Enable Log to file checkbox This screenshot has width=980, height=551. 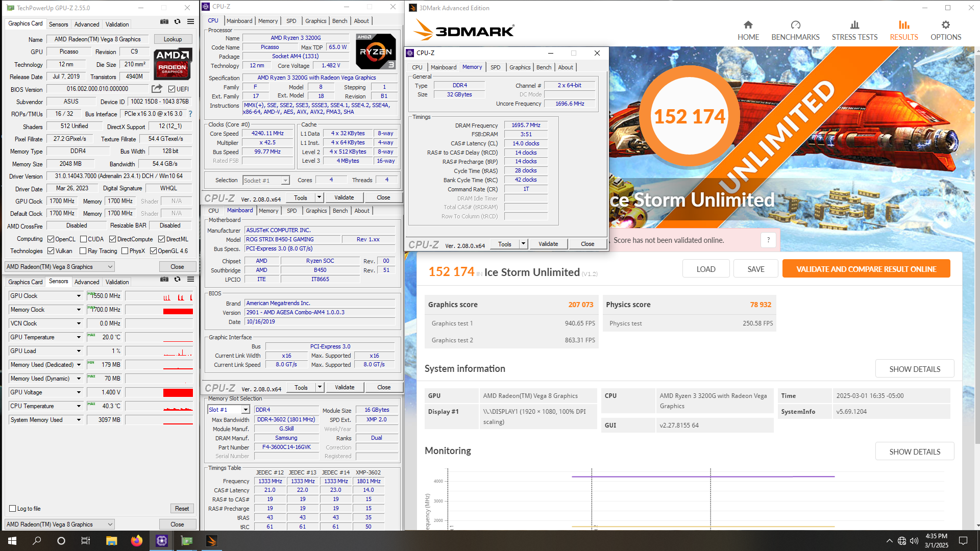pos(13,508)
